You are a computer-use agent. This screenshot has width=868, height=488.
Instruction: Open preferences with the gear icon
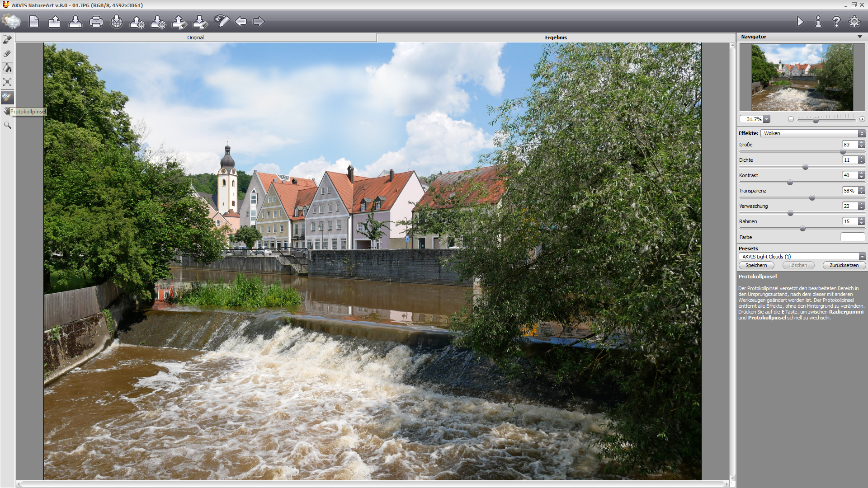pos(854,21)
